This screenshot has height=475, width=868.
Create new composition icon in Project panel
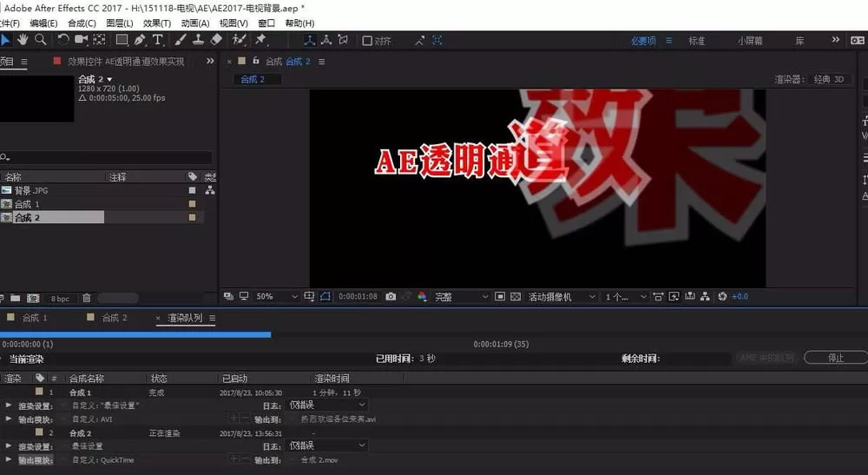[x=33, y=299]
